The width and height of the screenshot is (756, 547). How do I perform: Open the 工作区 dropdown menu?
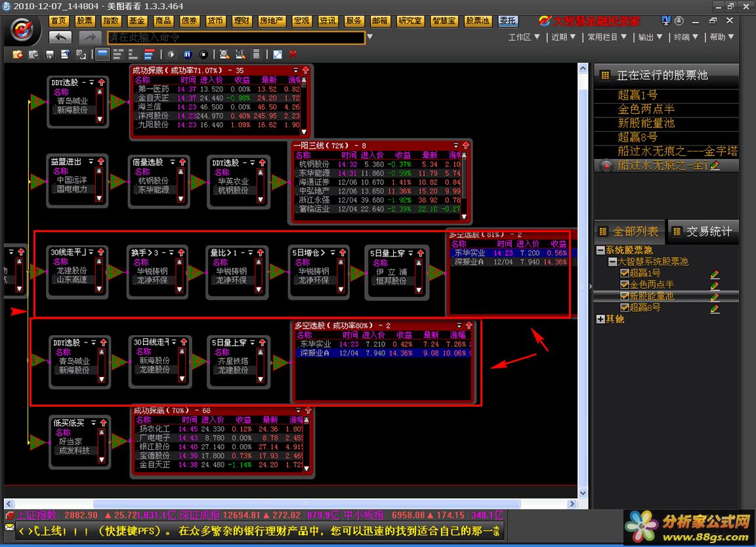point(524,37)
